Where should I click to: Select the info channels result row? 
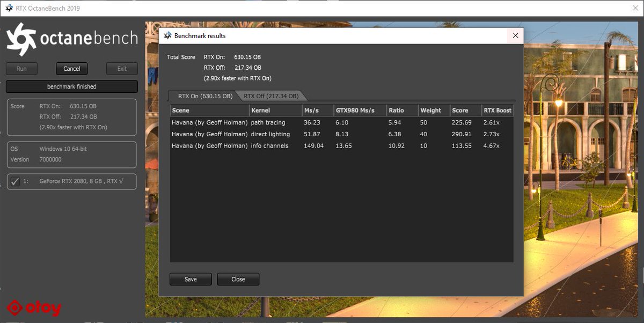342,145
